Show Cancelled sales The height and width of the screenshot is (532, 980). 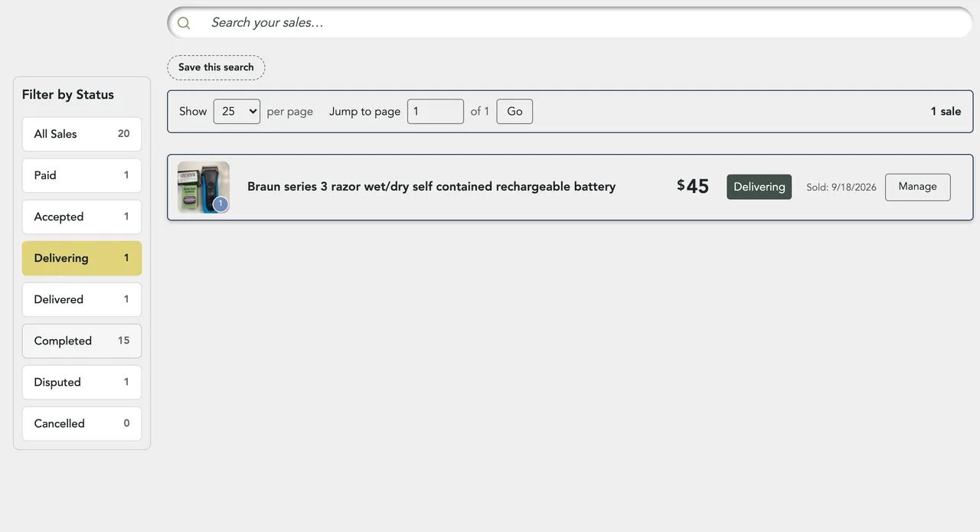(82, 423)
